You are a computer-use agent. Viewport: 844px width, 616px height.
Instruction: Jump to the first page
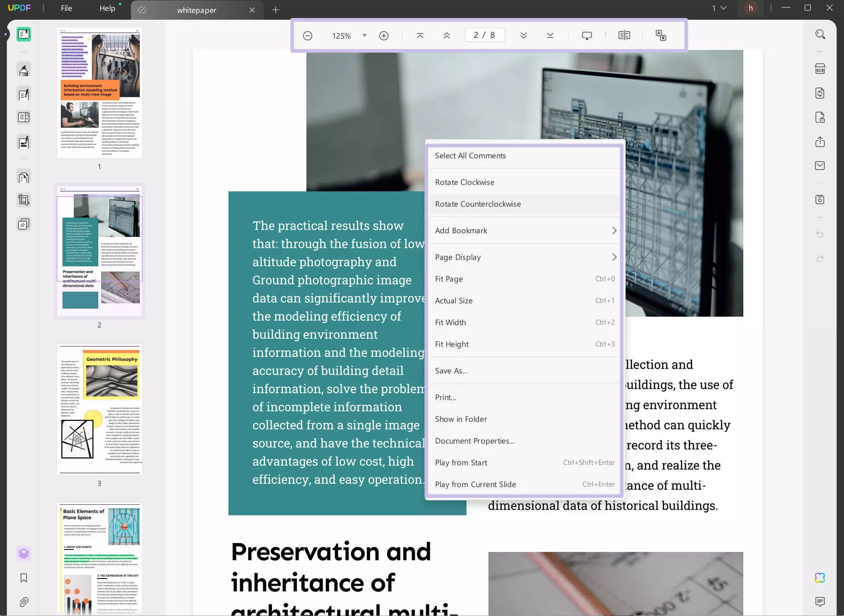tap(420, 35)
